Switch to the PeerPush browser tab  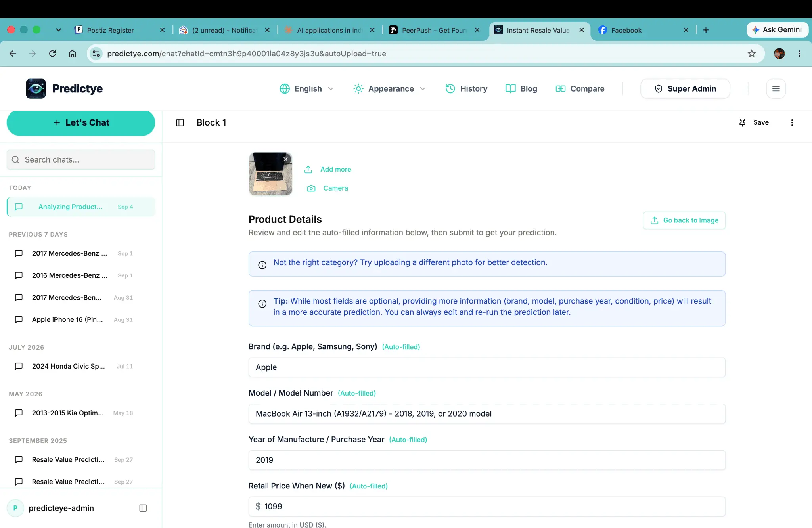pos(434,30)
